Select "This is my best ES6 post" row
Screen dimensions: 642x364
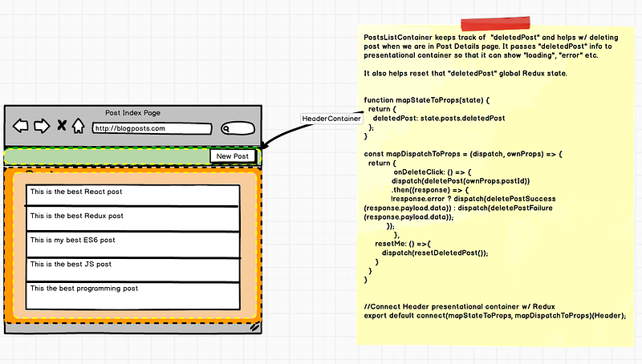pos(132,245)
